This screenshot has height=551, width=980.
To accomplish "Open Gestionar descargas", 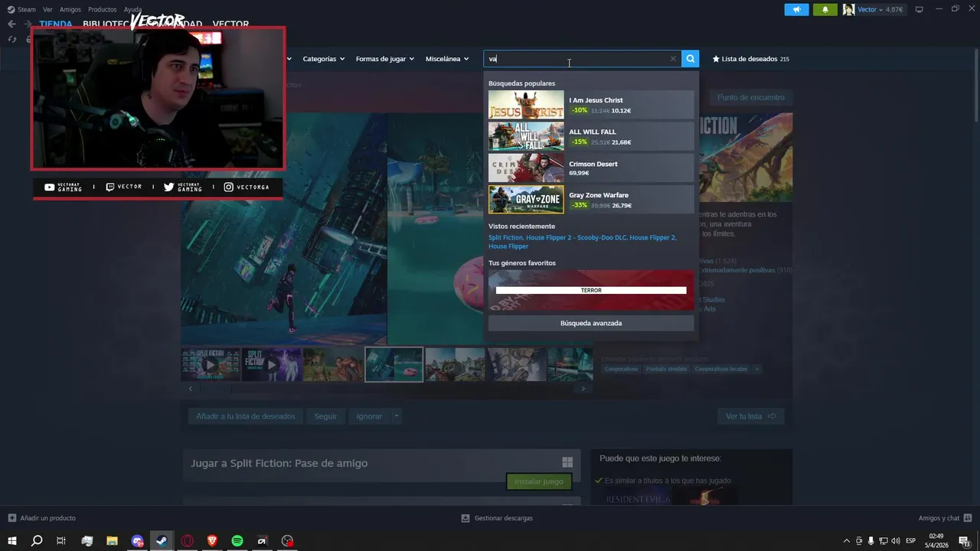I will pyautogui.click(x=497, y=518).
